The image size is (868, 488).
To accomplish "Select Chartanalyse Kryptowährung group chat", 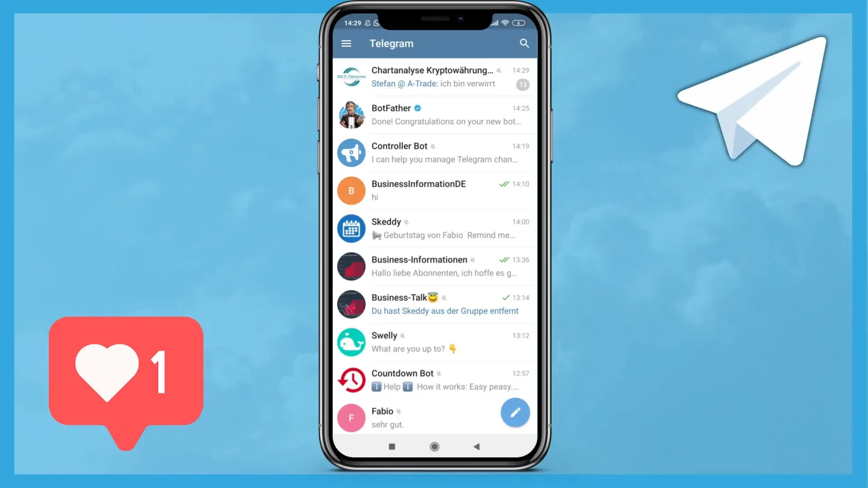I will (434, 77).
